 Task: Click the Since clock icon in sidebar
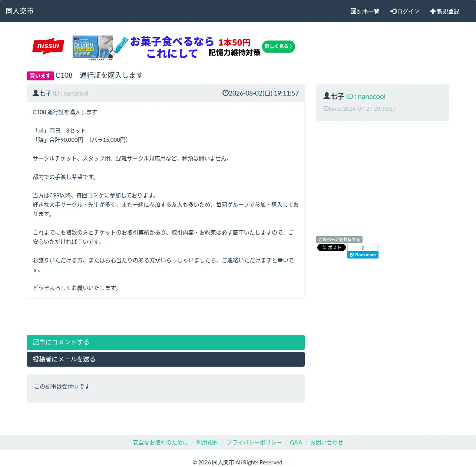[326, 109]
